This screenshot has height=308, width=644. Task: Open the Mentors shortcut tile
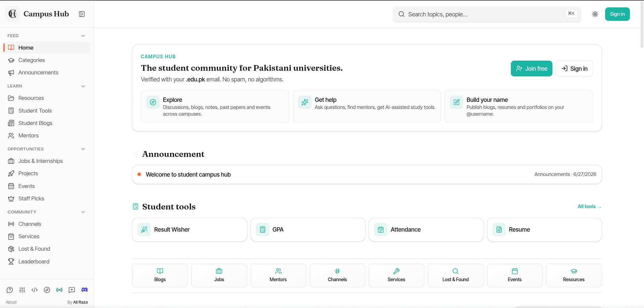[278, 275]
